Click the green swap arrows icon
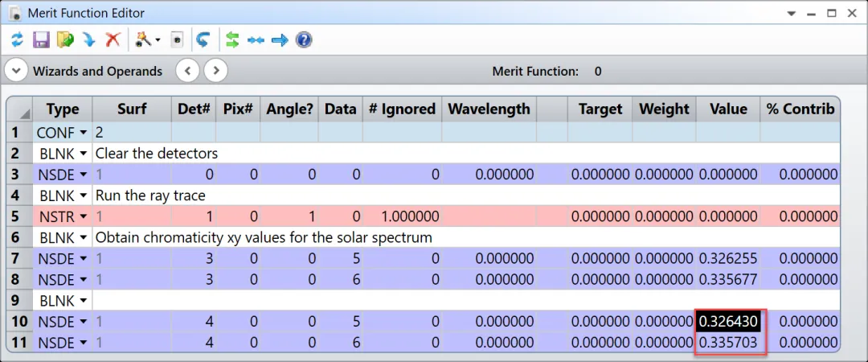 [232, 39]
